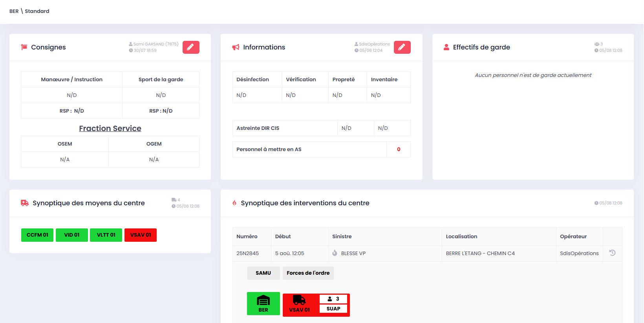Click the crew count person icon showing 3

330,299
